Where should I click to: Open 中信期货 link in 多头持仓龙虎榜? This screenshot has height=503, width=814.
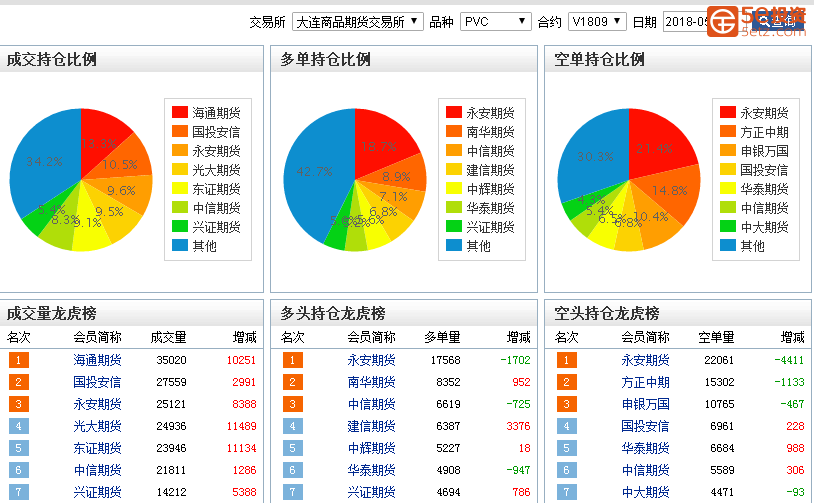371,404
